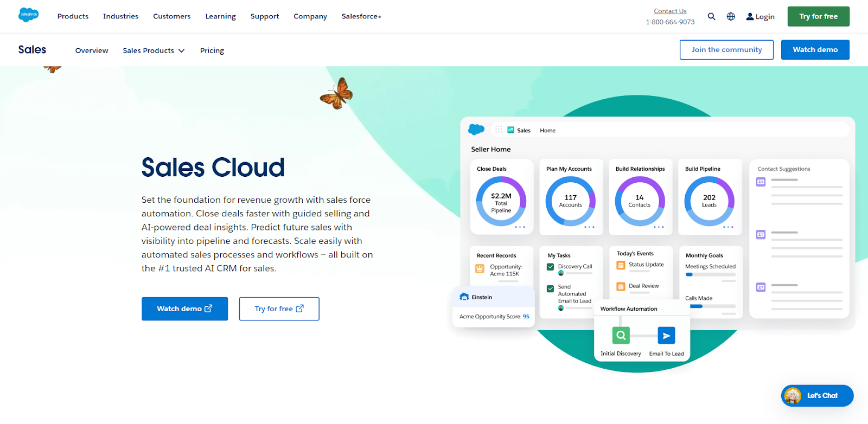The height and width of the screenshot is (424, 868).
Task: Go to the Pricing tab
Action: (212, 50)
